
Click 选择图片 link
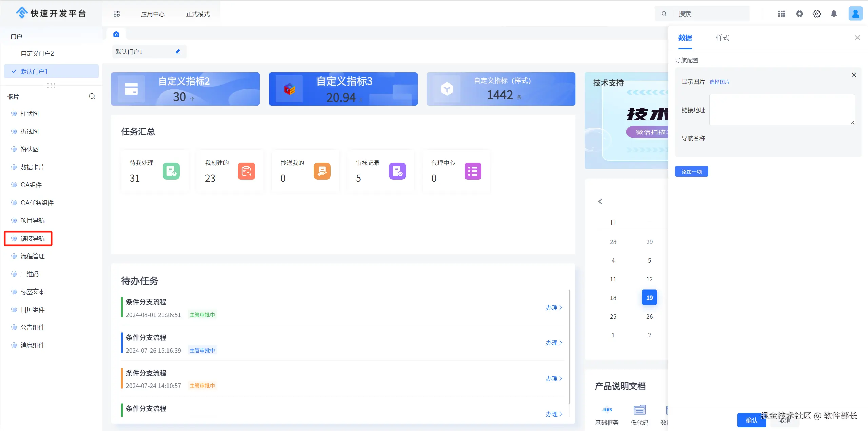click(x=719, y=82)
